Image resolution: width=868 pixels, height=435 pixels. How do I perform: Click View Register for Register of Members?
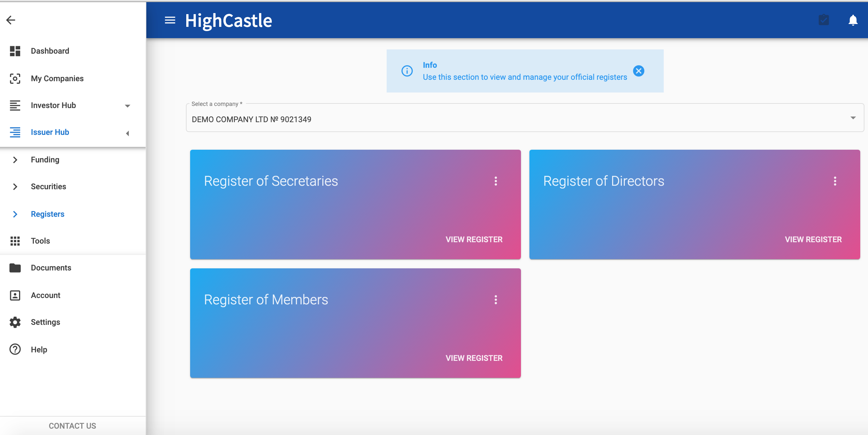(474, 358)
